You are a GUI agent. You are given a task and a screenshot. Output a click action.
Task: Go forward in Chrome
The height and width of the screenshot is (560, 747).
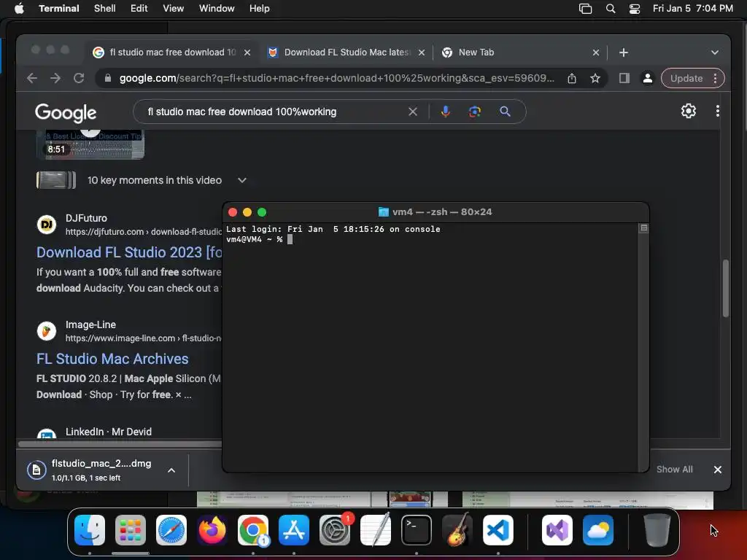[55, 78]
